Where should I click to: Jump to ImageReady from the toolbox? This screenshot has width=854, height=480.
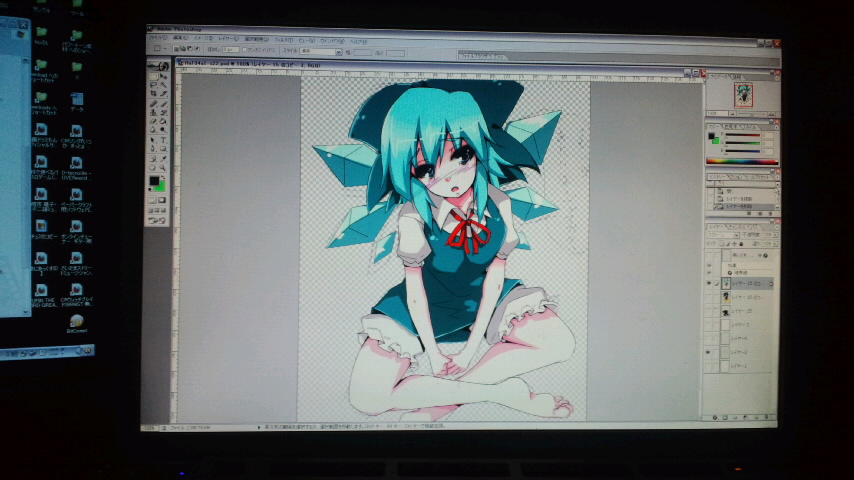[157, 219]
